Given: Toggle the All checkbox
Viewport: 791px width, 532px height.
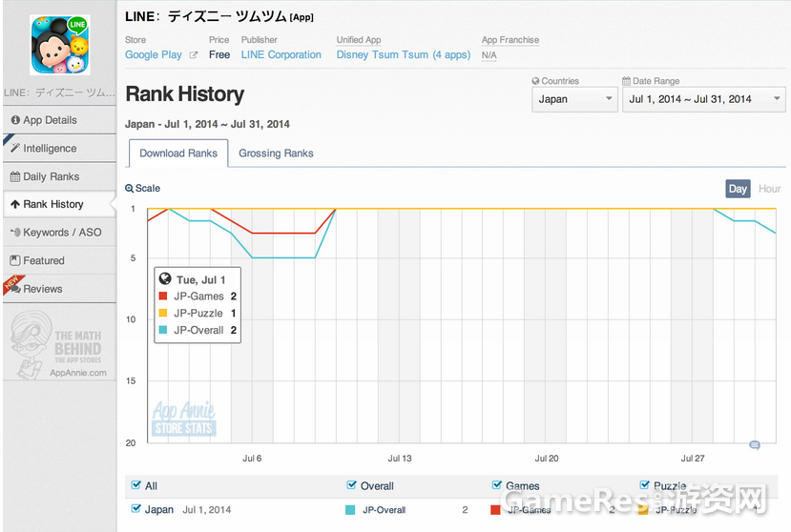Looking at the screenshot, I should point(135,485).
